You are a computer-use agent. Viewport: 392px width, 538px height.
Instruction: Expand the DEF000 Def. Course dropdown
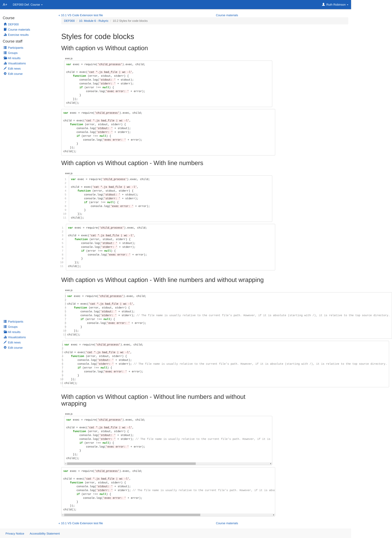pyautogui.click(x=28, y=5)
